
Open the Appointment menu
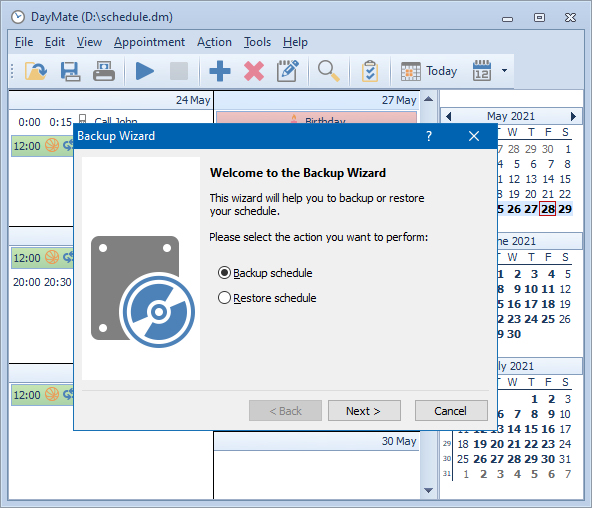click(150, 42)
